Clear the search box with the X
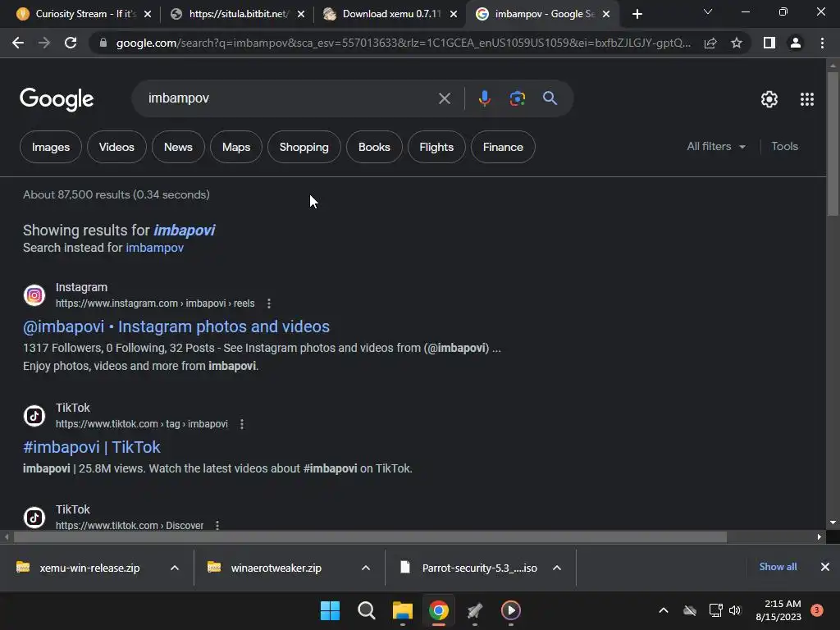 coord(444,98)
